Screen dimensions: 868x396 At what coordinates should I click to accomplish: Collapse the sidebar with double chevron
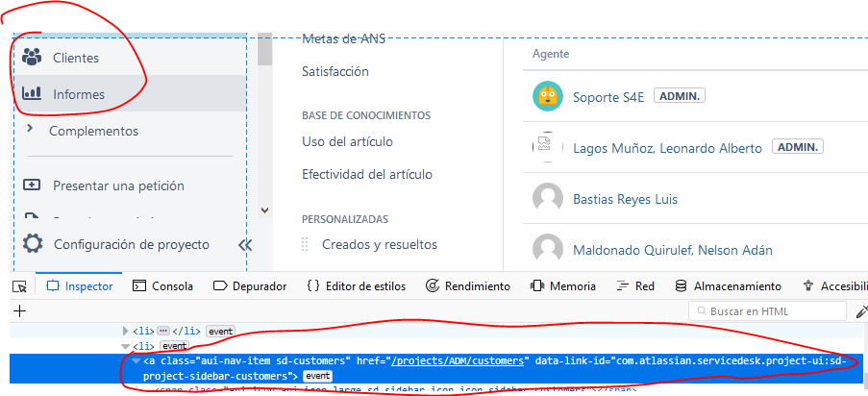click(x=245, y=245)
